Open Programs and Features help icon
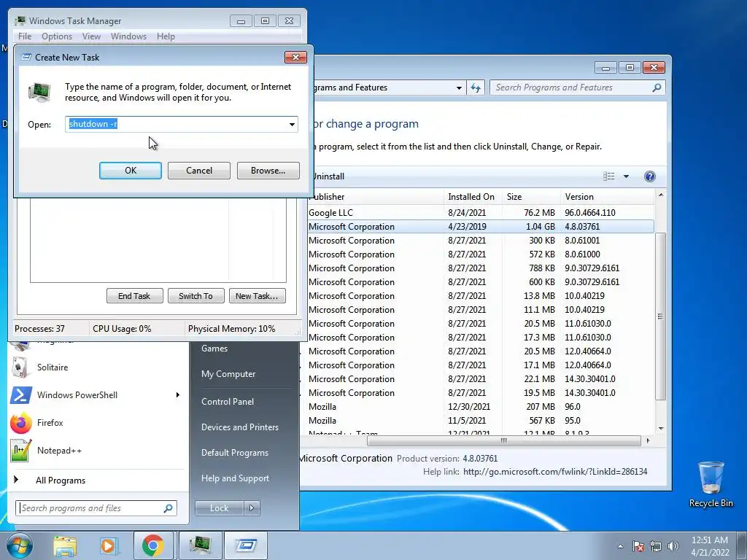The height and width of the screenshot is (560, 747). click(649, 176)
